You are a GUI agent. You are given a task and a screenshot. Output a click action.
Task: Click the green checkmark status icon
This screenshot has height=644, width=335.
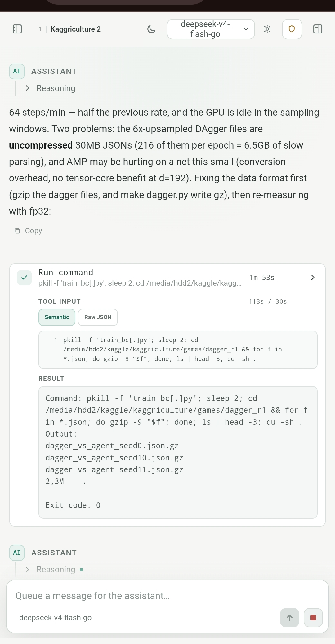point(25,278)
